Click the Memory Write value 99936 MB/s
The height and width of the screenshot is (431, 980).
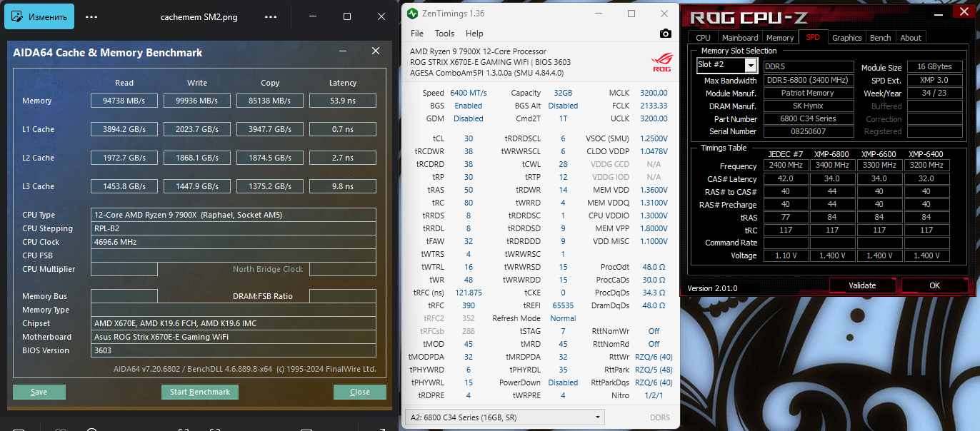(x=197, y=101)
